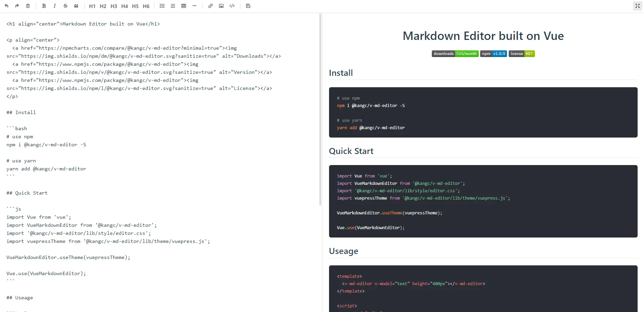Click the 'Install' heading in the preview
The image size is (644, 312).
(x=341, y=73)
